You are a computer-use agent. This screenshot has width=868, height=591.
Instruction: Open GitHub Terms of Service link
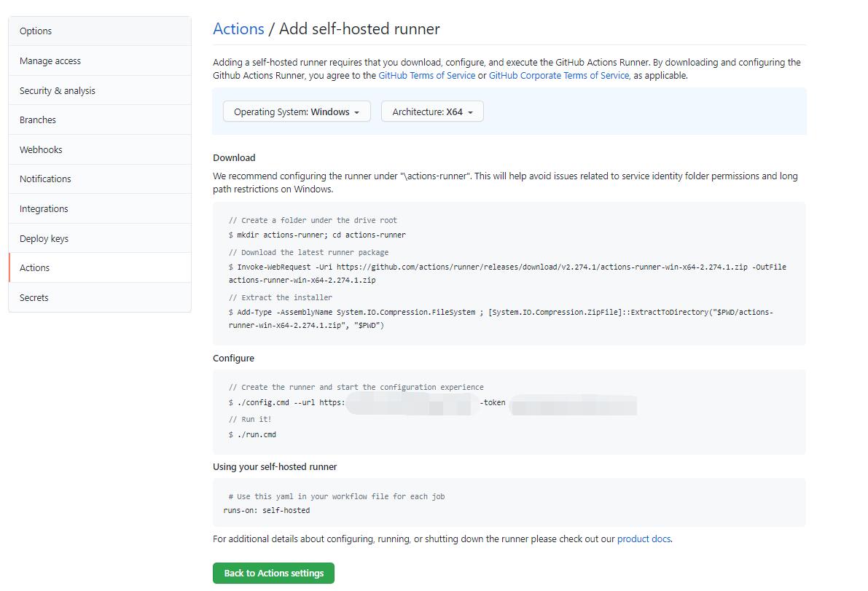pos(427,76)
